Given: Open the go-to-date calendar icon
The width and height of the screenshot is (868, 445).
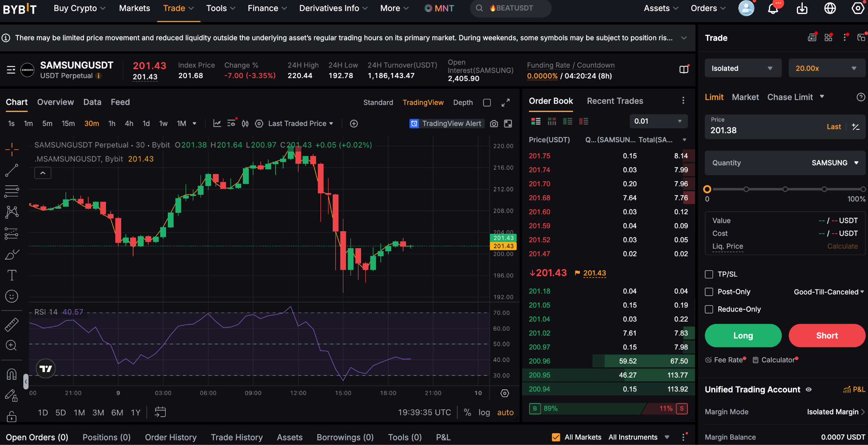Looking at the screenshot, I should tap(160, 412).
